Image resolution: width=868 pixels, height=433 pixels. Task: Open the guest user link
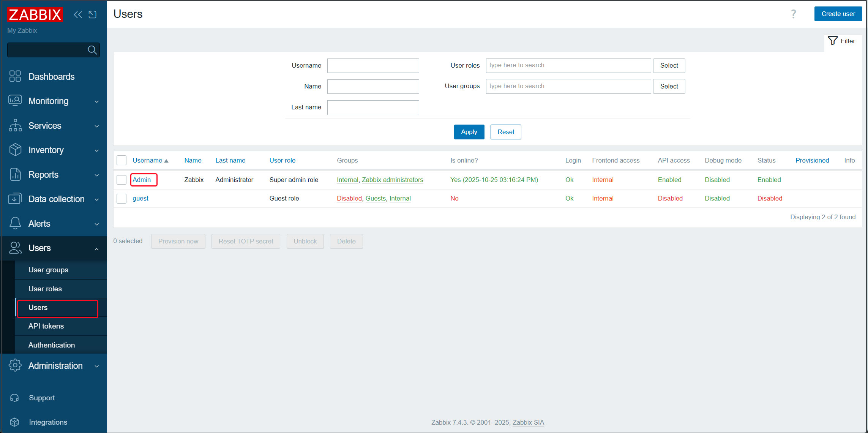point(140,198)
